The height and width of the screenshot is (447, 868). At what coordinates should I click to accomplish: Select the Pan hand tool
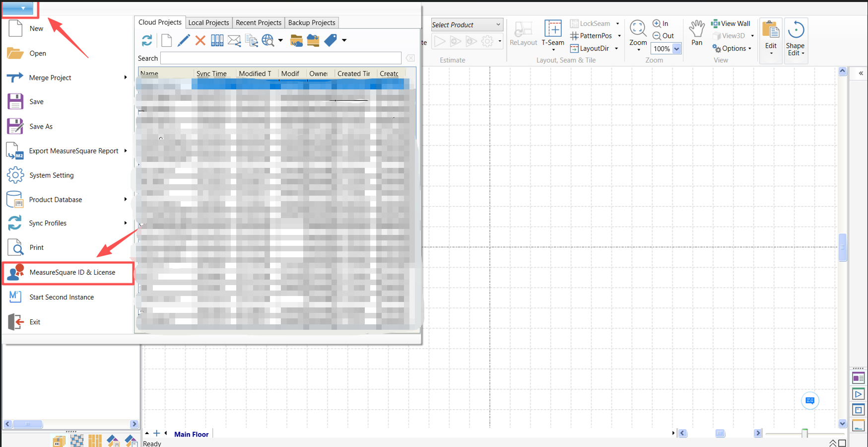coord(697,33)
